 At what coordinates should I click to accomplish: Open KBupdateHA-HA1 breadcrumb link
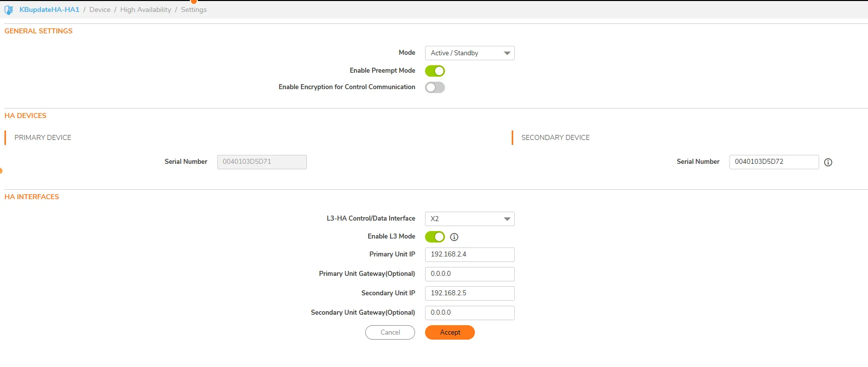click(x=49, y=10)
